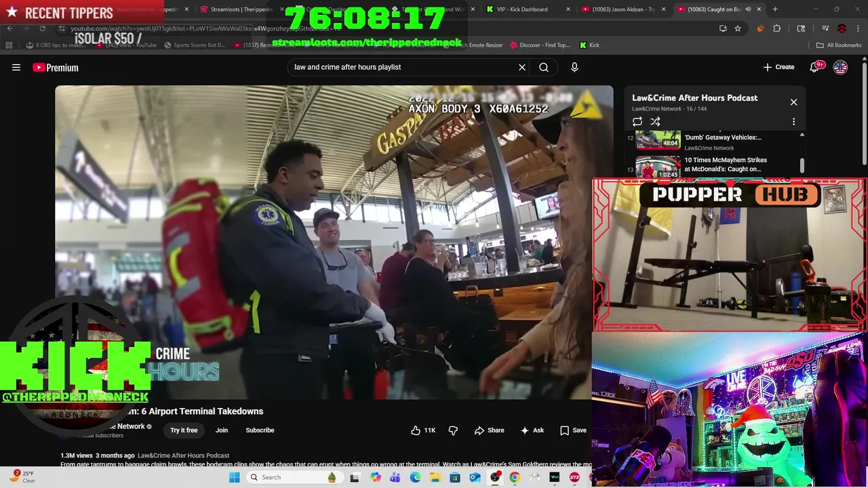The width and height of the screenshot is (868, 488).
Task: Run search with the magnifier button
Action: pos(544,67)
